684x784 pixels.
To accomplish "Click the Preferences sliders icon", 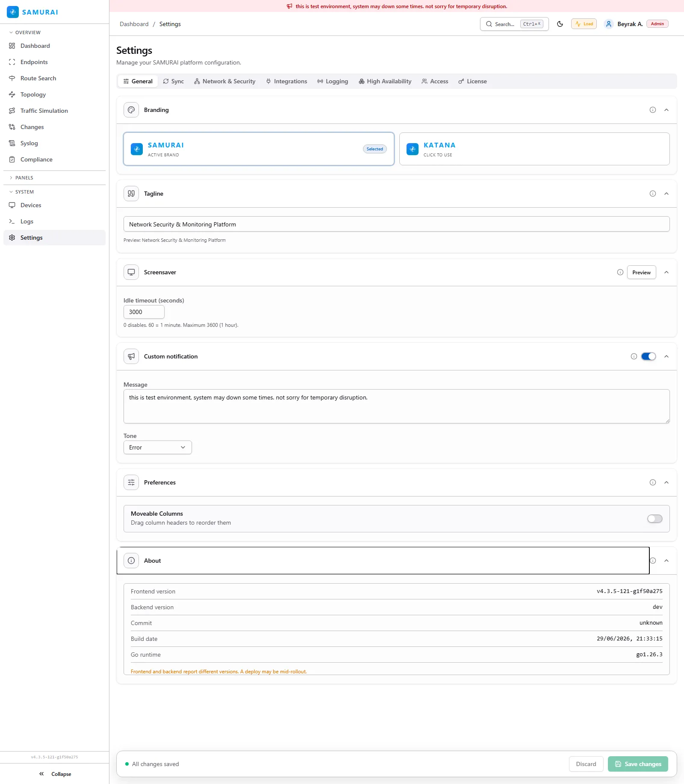I will (131, 482).
